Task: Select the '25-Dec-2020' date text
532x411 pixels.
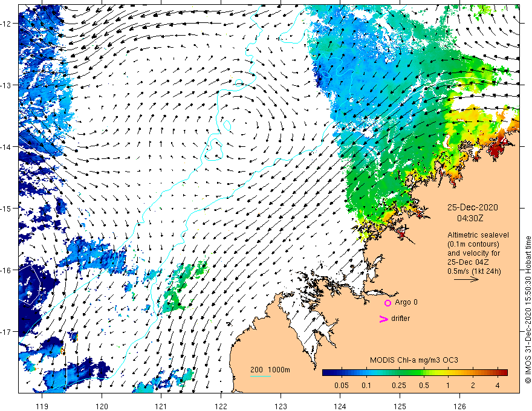Action: click(x=472, y=207)
